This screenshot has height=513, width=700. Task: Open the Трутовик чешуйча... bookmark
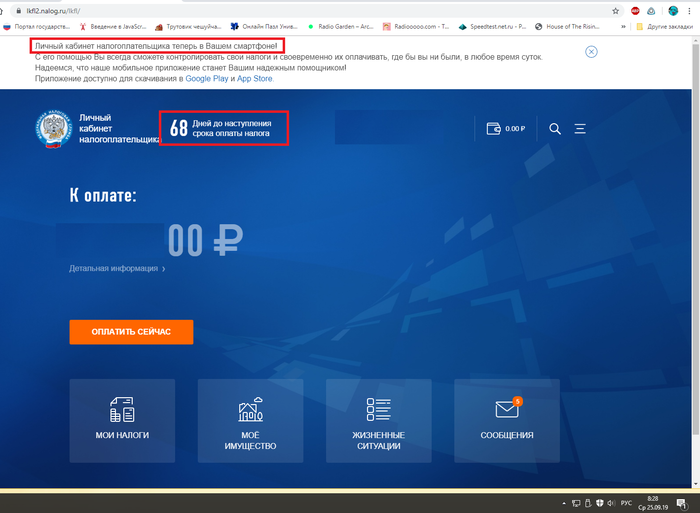point(188,27)
